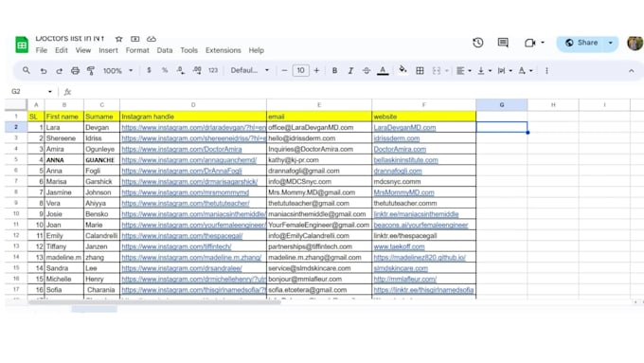The width and height of the screenshot is (644, 363).
Task: Select the 'Instagram handle' header cell
Action: 193,117
